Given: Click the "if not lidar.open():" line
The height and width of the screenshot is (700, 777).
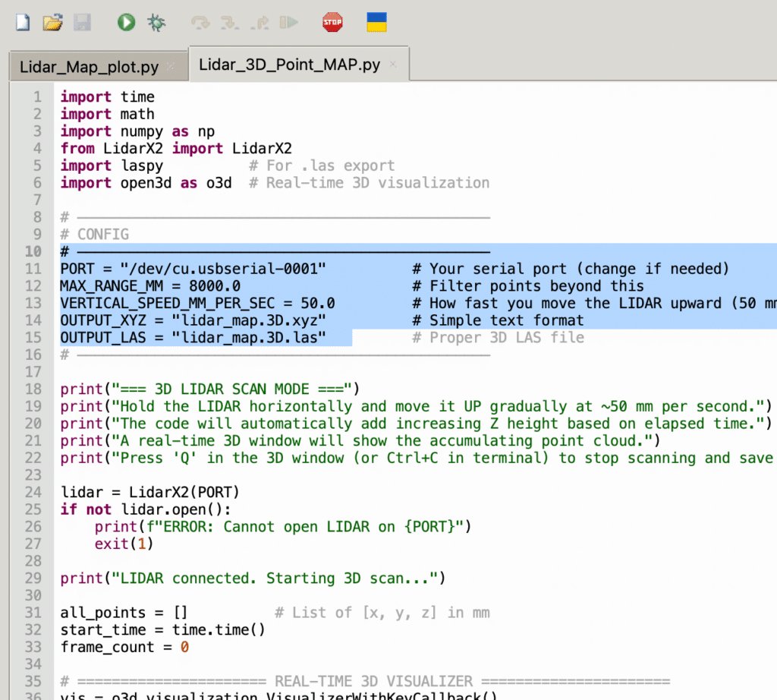Looking at the screenshot, I should (146, 509).
